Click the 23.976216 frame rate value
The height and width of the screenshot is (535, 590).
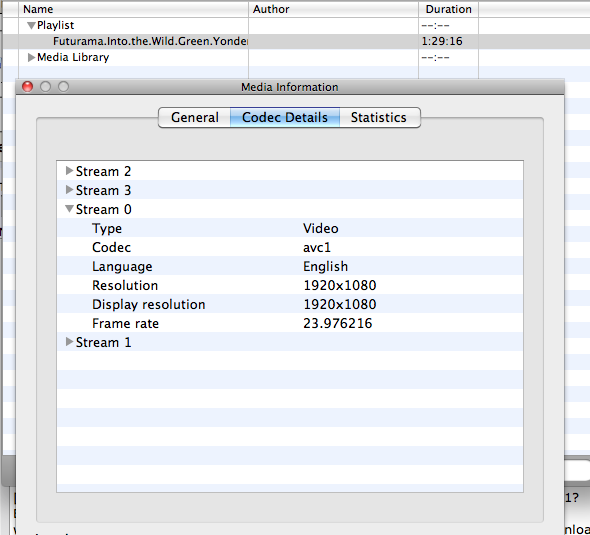(338, 324)
